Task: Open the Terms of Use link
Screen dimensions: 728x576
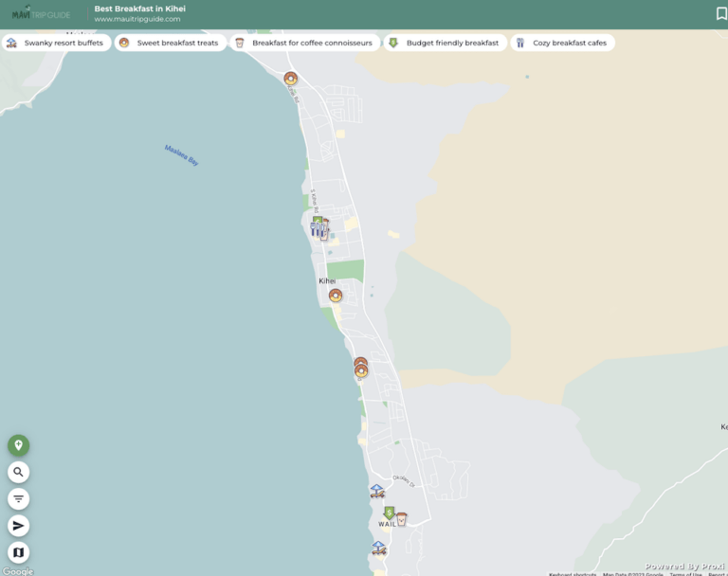Action: 685,574
